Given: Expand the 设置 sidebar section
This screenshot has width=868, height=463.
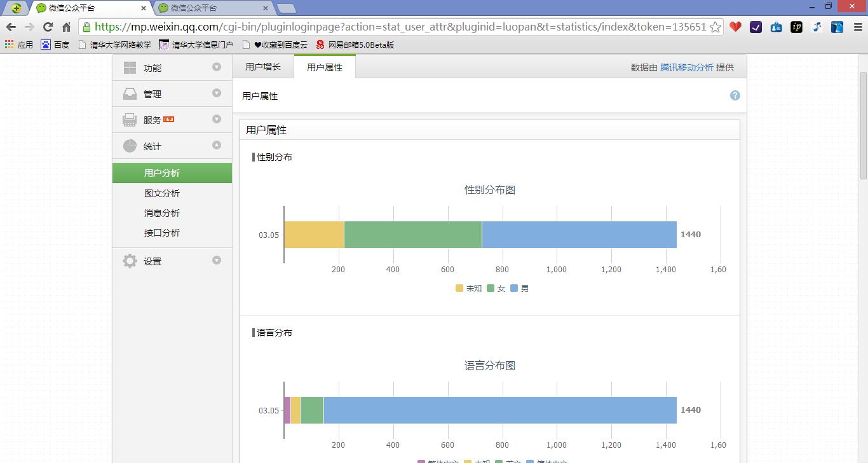Looking at the screenshot, I should pos(217,260).
